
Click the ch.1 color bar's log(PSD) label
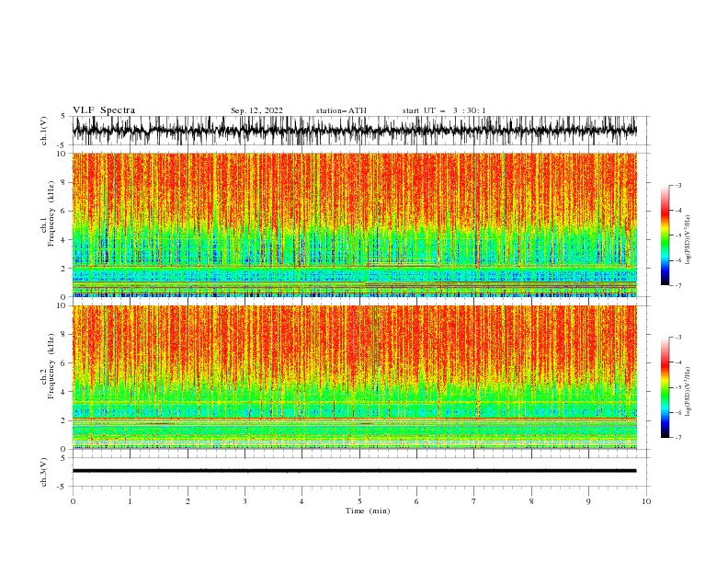pyautogui.click(x=688, y=240)
